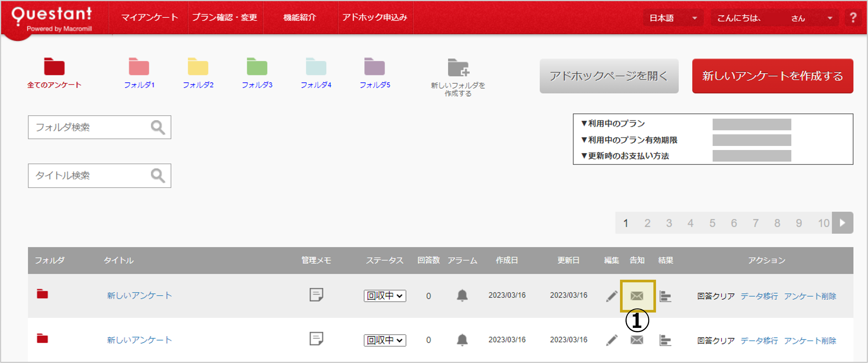Open the envelope 告知 icon in the first row
This screenshot has height=363, width=868.
637,296
